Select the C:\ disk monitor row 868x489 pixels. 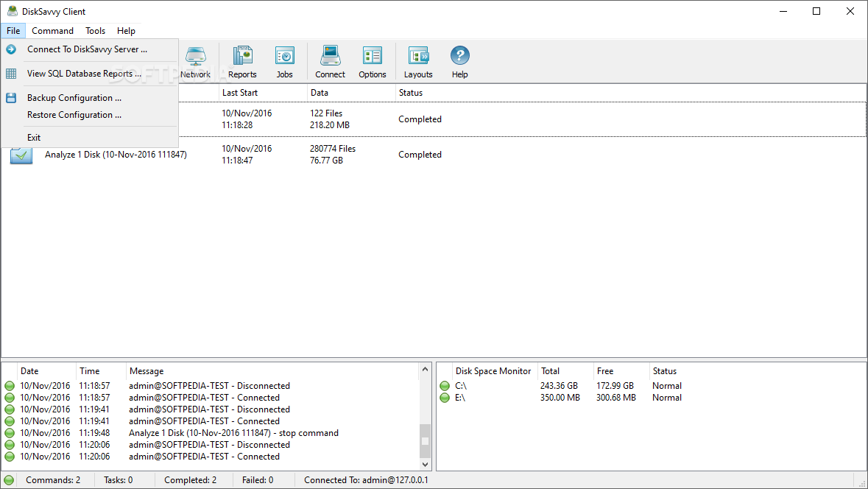click(x=651, y=386)
